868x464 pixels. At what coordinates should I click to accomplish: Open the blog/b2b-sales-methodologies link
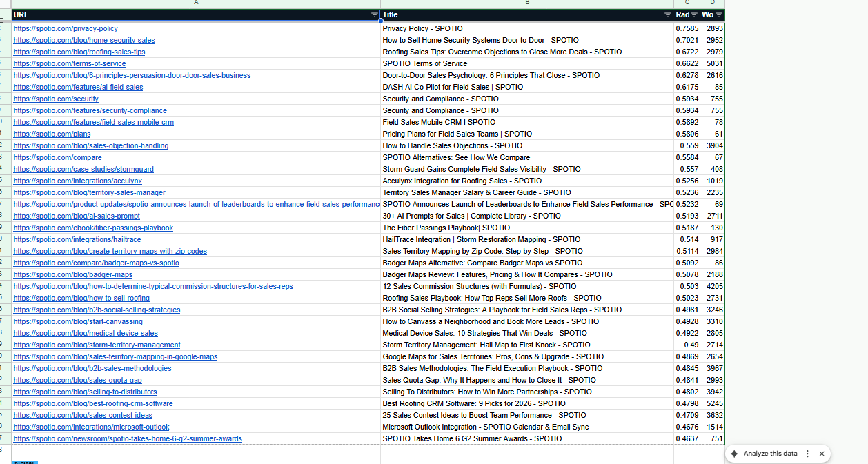click(x=92, y=368)
